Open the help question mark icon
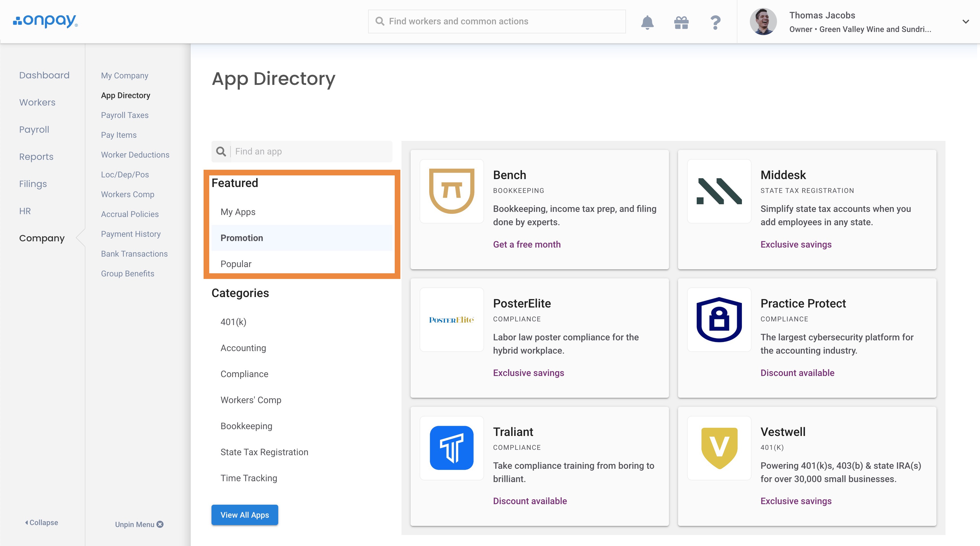Viewport: 980px width, 546px height. coord(715,22)
